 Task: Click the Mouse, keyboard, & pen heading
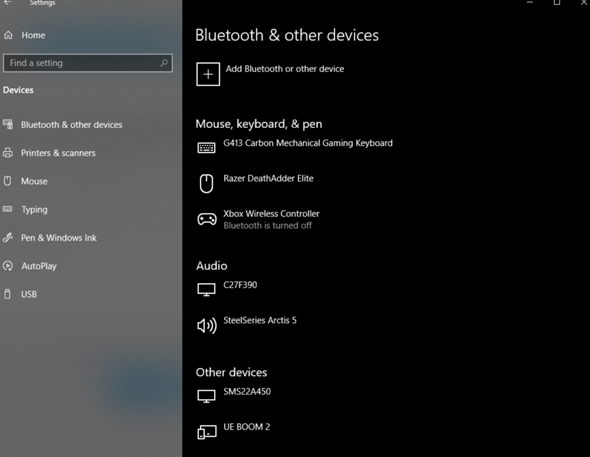259,124
